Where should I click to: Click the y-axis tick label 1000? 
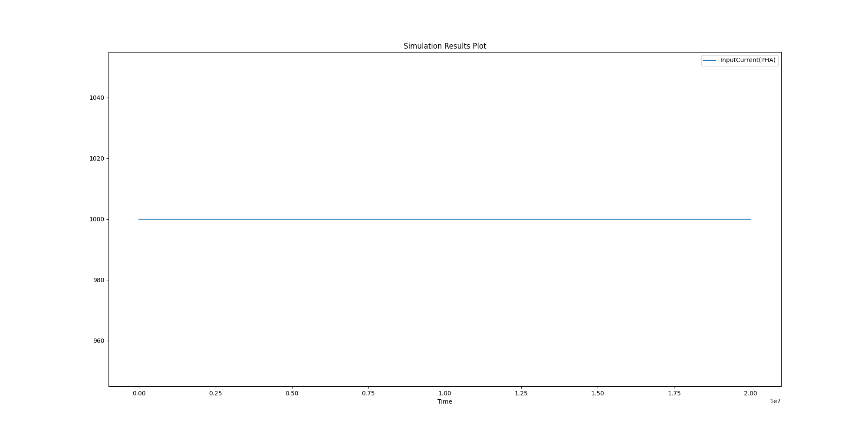coord(97,219)
